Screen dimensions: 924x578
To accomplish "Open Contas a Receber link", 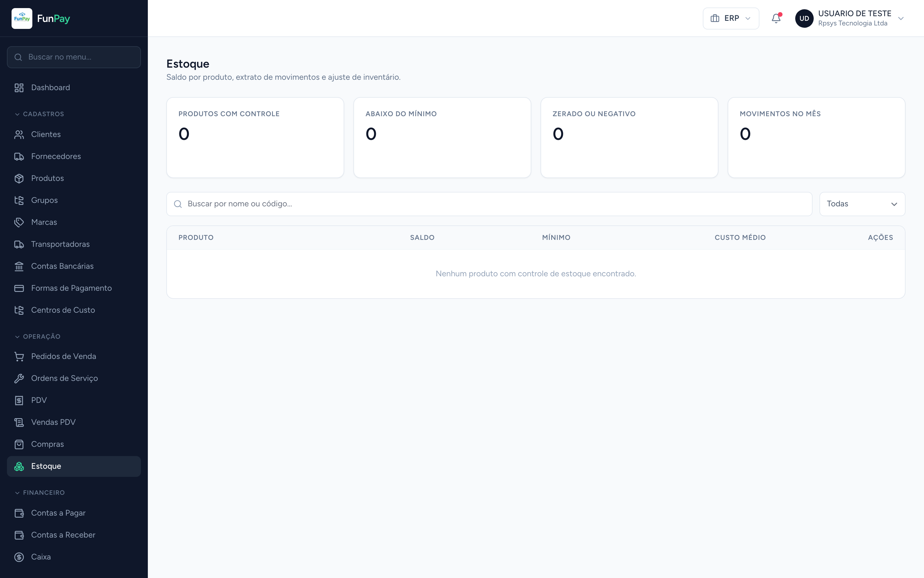I will [x=74, y=535].
